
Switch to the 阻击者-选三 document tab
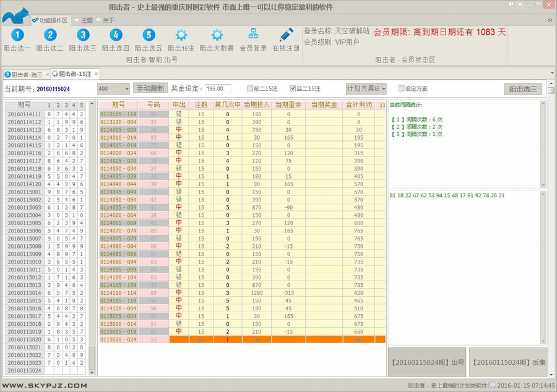(x=24, y=74)
